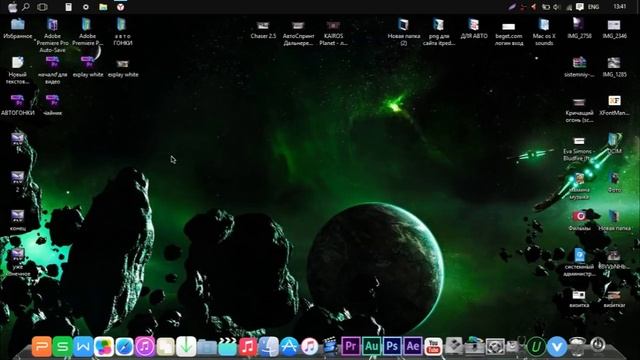Select the Adobe Premiere Pro Auto-Save folder

[52, 35]
